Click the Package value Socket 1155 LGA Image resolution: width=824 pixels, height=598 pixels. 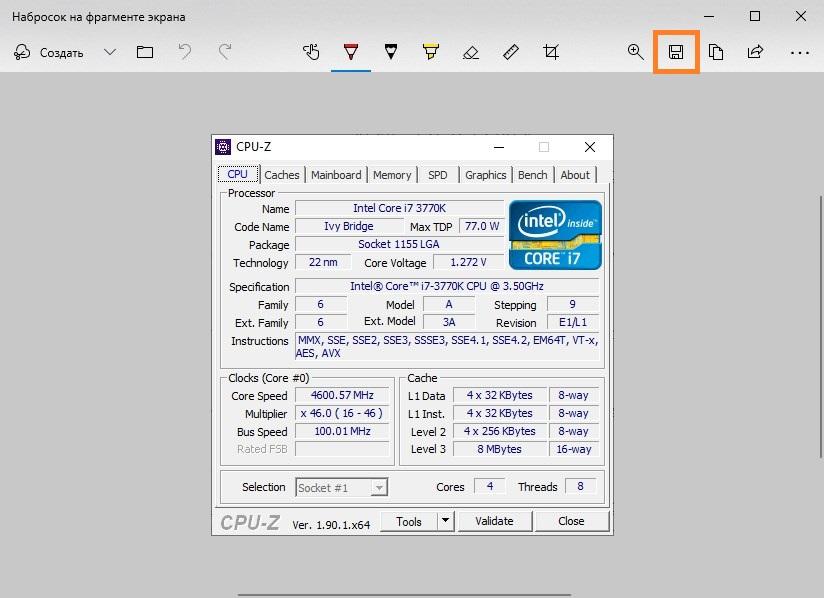point(399,244)
